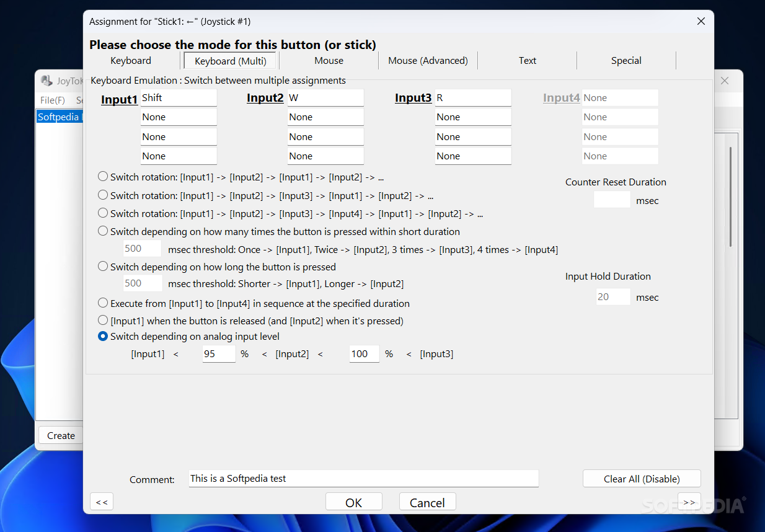Viewport: 765px width, 532px height.
Task: Click the JoyToKey window vertical scrollbar
Action: (730, 197)
